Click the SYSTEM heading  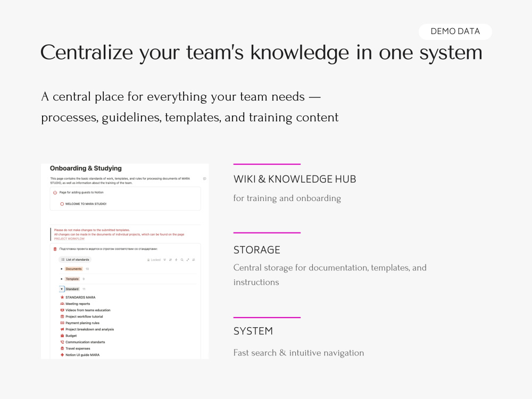click(253, 331)
